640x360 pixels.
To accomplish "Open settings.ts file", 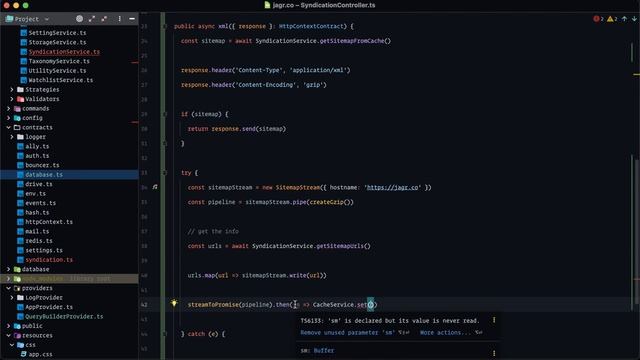I will (x=44, y=250).
